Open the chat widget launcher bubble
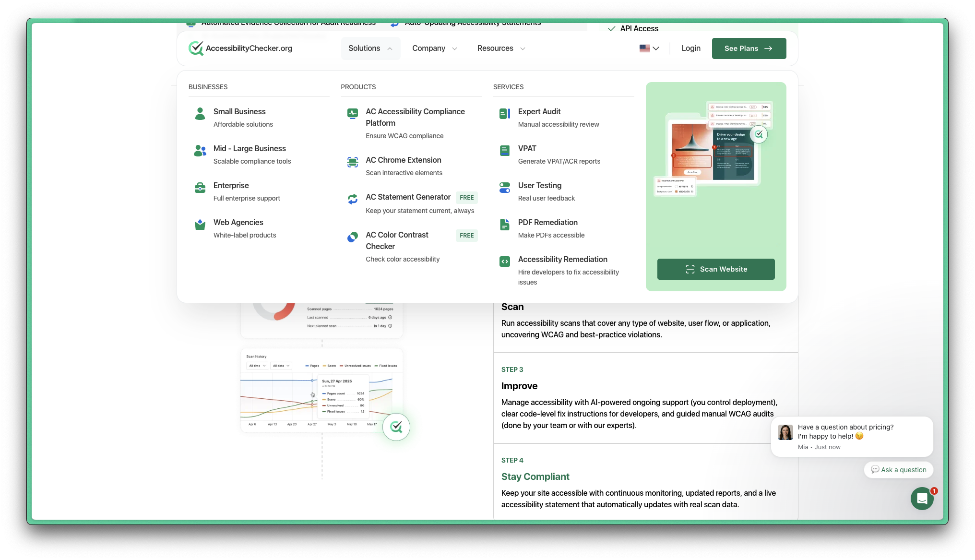The image size is (975, 560). pos(922,499)
